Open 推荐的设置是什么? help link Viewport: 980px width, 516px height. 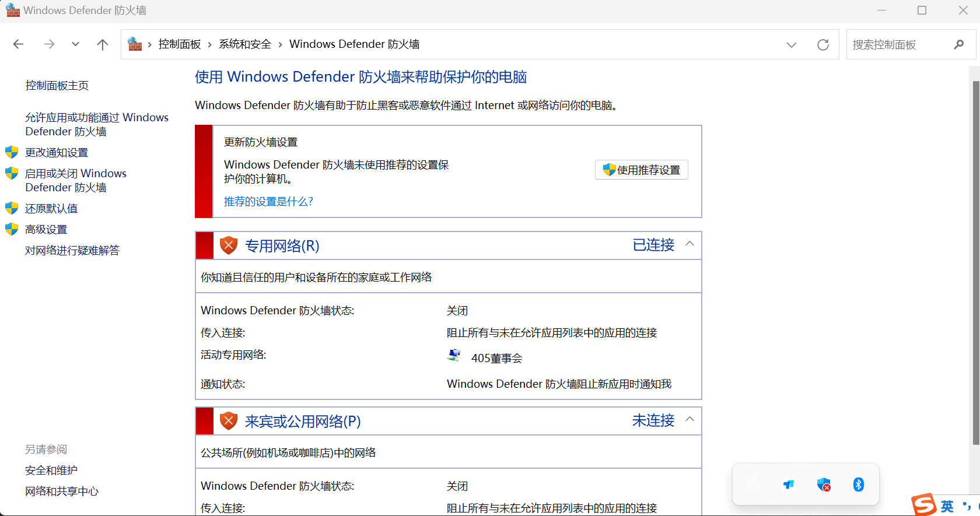pyautogui.click(x=268, y=202)
